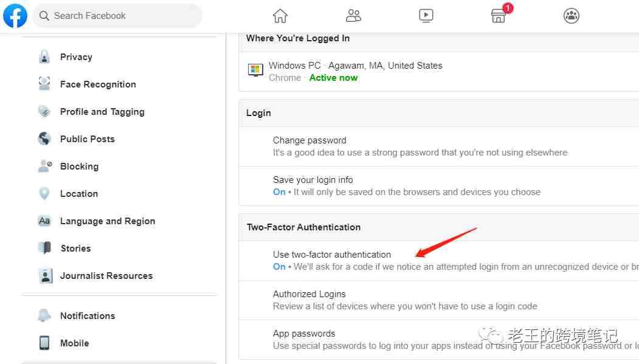Open Marketplace icon with notification badge
The width and height of the screenshot is (639, 364).
click(x=499, y=15)
